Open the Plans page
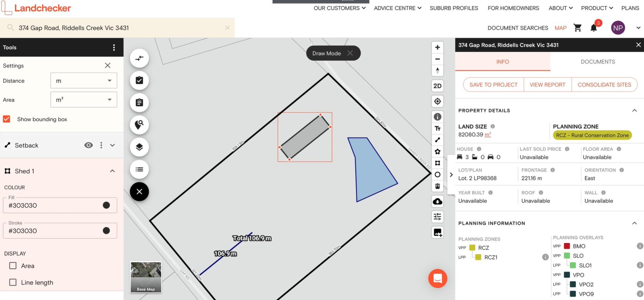Viewport: 644px width, 300px height. [630, 8]
